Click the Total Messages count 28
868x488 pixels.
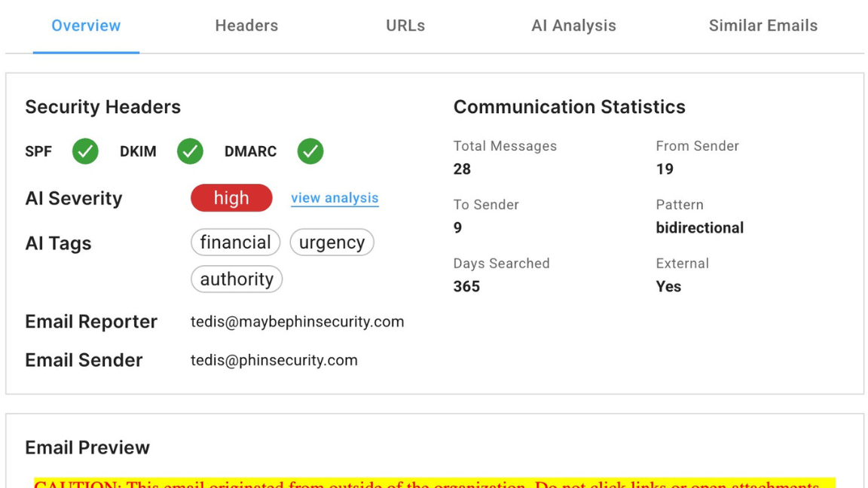tap(462, 169)
